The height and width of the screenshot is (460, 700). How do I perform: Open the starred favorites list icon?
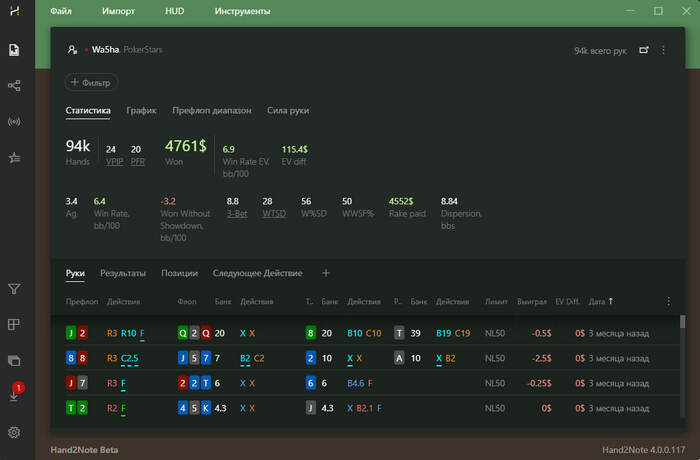click(x=15, y=158)
